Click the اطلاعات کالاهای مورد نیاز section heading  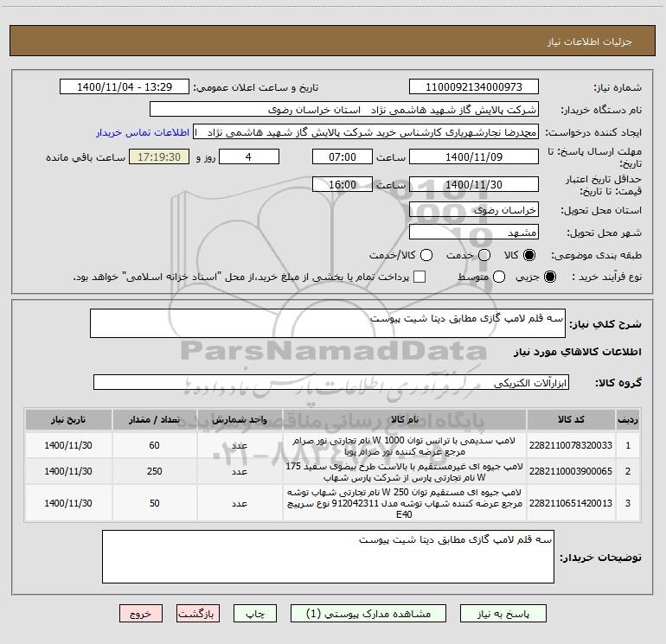[x=578, y=352]
